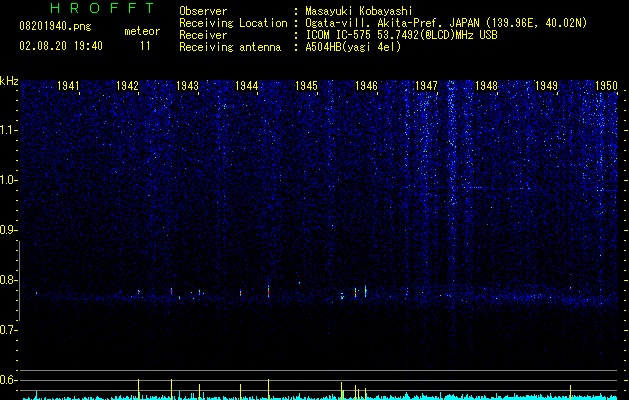Click the meteor label
Screen dimensions: 629x400
[142, 31]
